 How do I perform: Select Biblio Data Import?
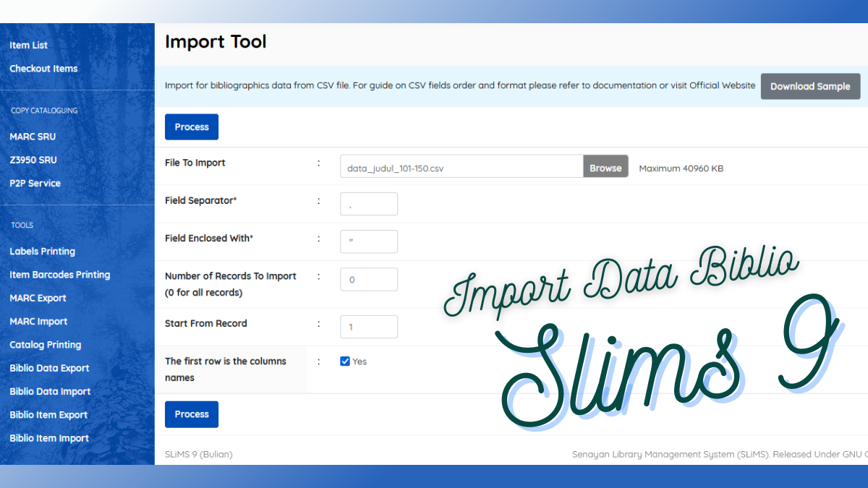pos(49,391)
